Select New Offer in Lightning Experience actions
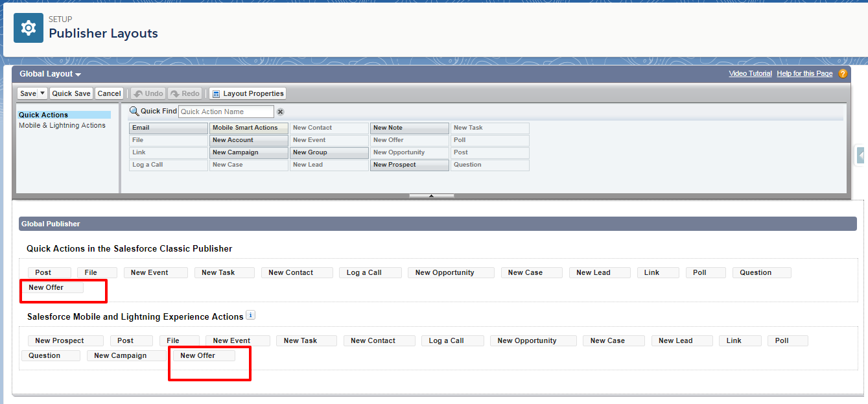 (x=204, y=355)
